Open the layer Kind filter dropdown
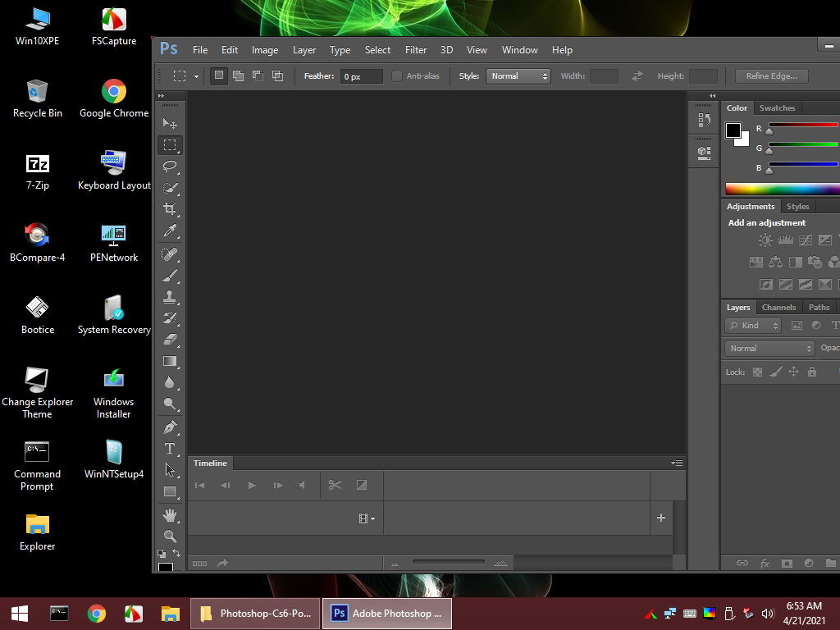Screen dimensions: 840x630 753,325
